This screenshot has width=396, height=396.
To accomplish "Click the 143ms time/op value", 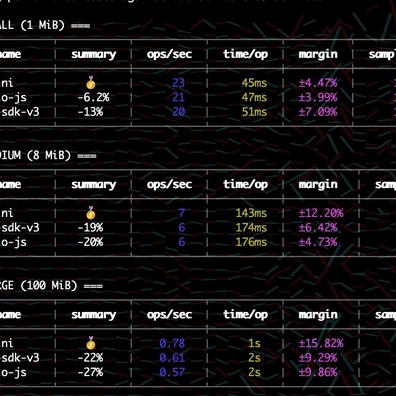I will point(251,213).
